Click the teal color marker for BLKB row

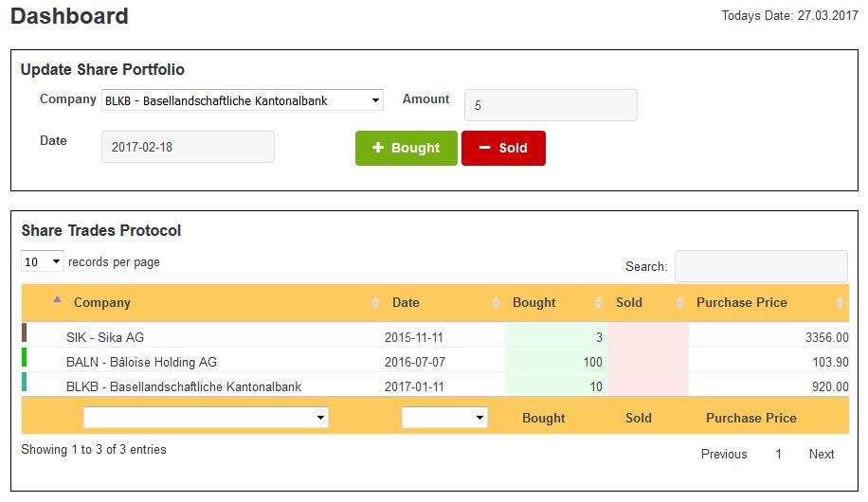tap(24, 382)
